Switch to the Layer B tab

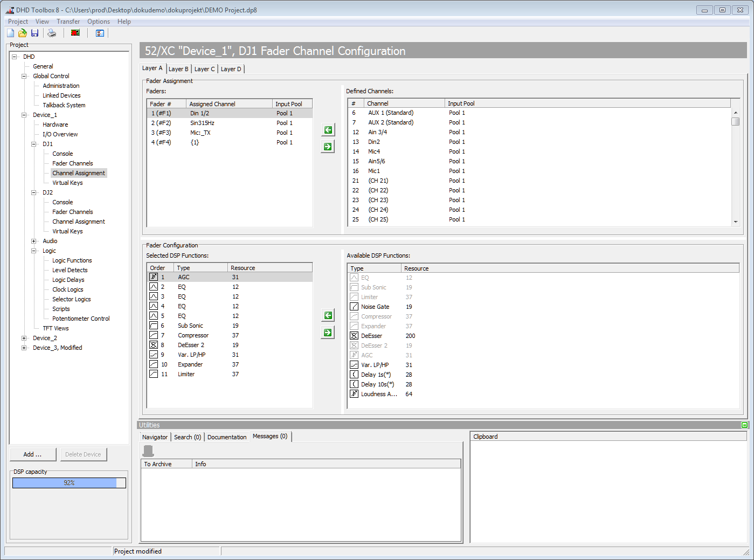178,68
